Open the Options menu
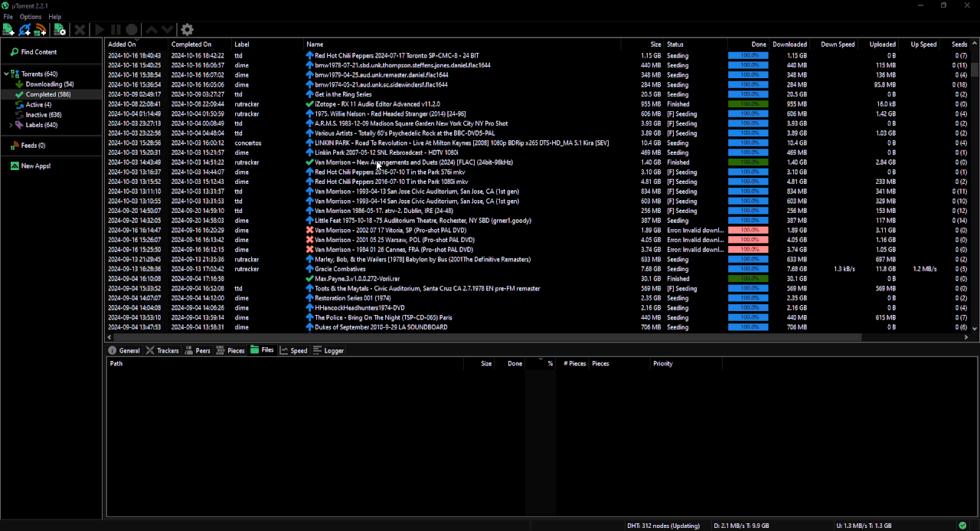The width and height of the screenshot is (980, 531). coord(31,17)
